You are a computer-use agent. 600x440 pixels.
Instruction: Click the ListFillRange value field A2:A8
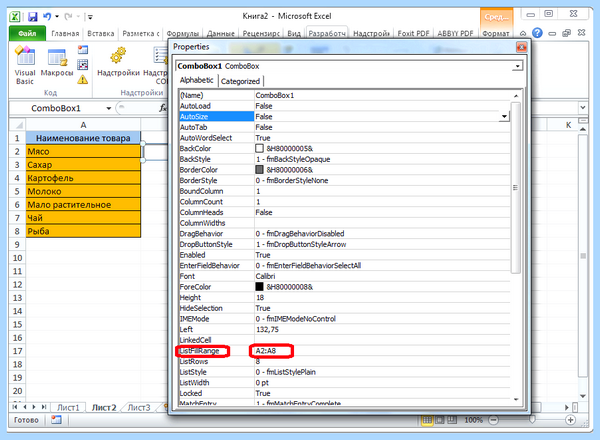point(383,350)
